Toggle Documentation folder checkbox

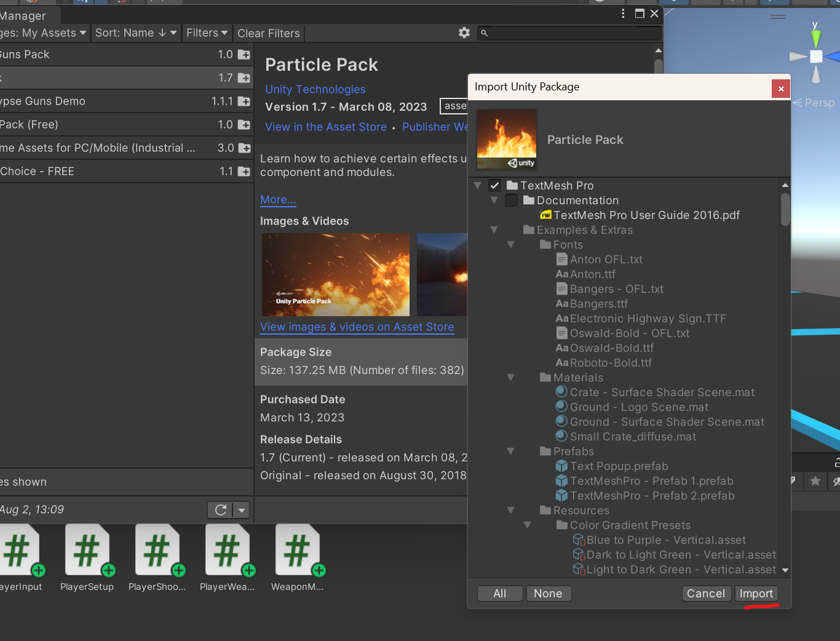511,200
